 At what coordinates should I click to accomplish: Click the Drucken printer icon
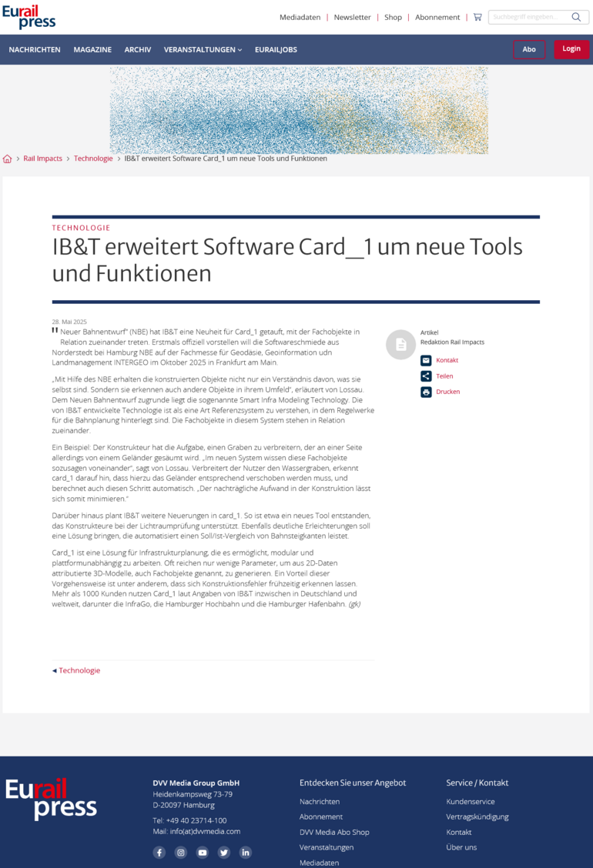coord(426,392)
